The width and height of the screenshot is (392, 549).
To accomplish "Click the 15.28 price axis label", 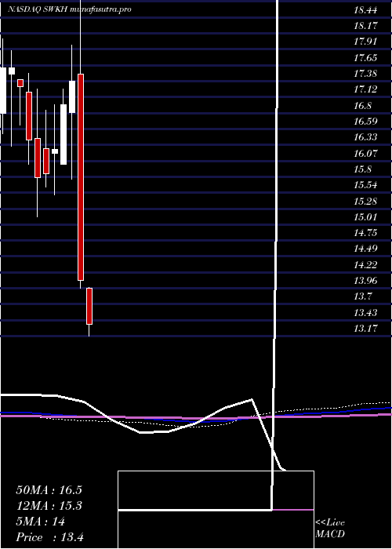I will (365, 201).
